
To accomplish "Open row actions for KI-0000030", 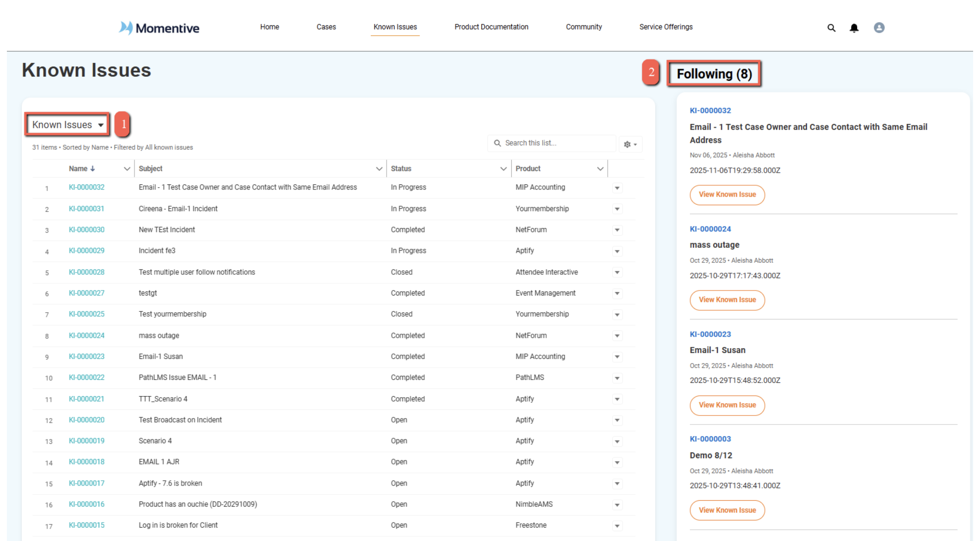I will coord(617,230).
